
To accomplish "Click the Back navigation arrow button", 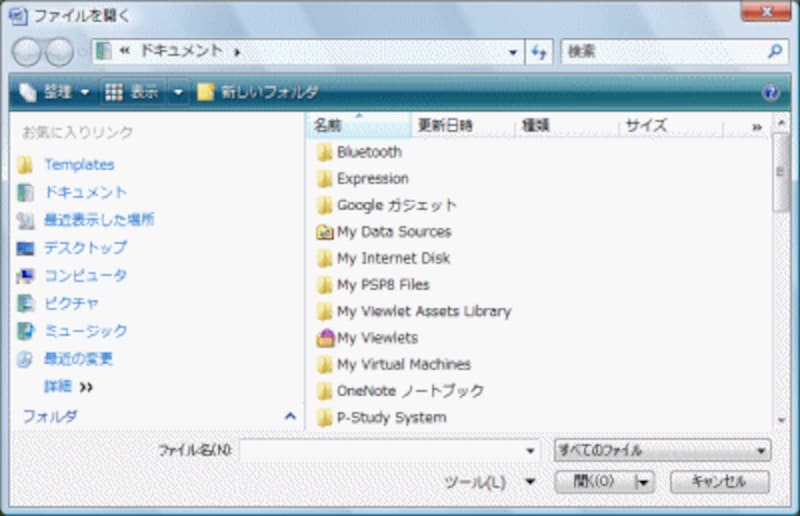I will coord(27,52).
